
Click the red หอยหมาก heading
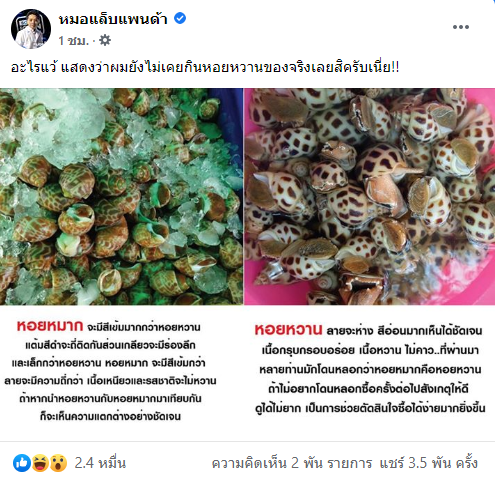click(50, 326)
